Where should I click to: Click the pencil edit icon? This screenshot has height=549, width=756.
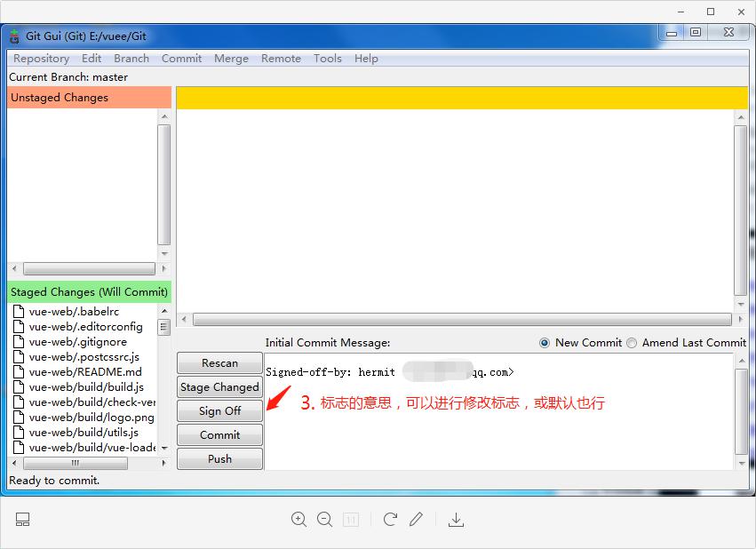416,519
